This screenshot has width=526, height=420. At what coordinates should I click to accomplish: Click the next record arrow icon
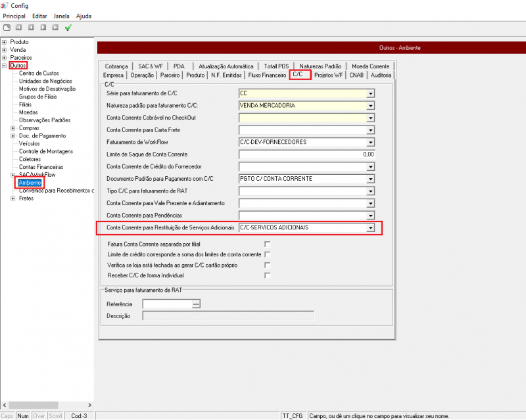43,28
